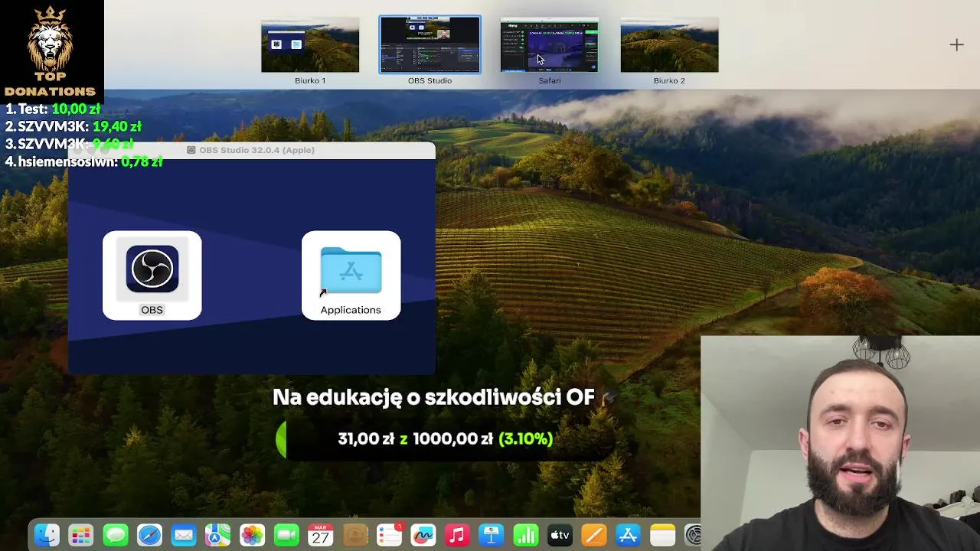Click the OBS app icon in installer window
The image size is (980, 551).
coord(152,269)
